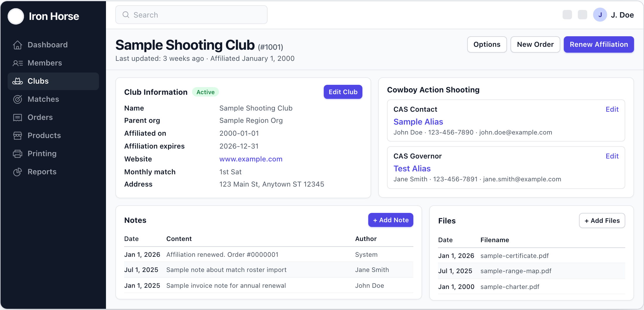Click the J. Doe user name
This screenshot has height=310, width=644.
622,15
